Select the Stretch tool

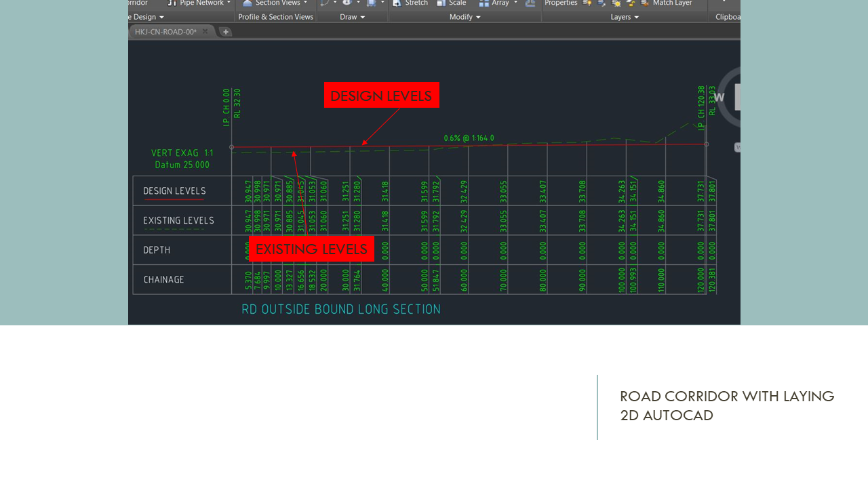[397, 3]
